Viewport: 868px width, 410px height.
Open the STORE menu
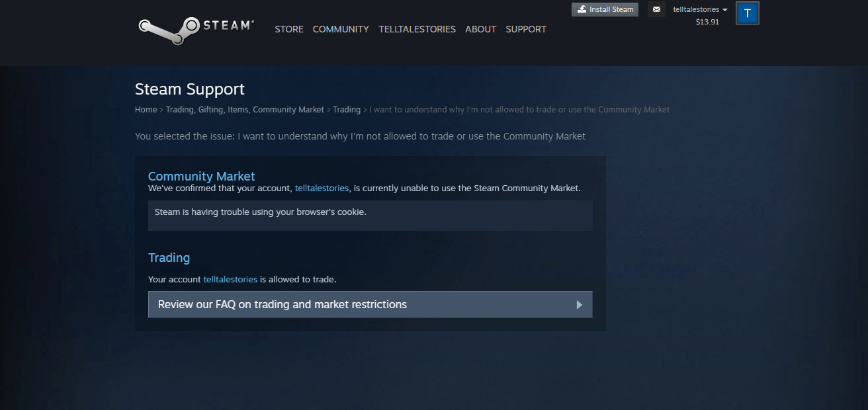point(288,29)
